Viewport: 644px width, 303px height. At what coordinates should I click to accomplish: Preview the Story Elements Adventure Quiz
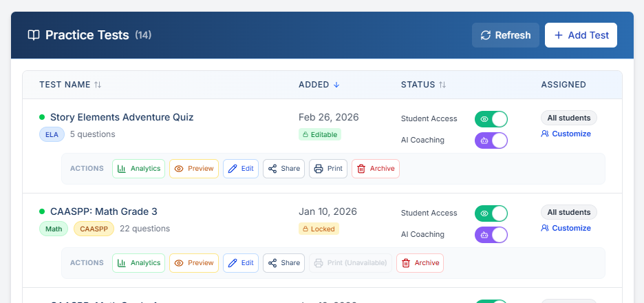[x=193, y=169]
